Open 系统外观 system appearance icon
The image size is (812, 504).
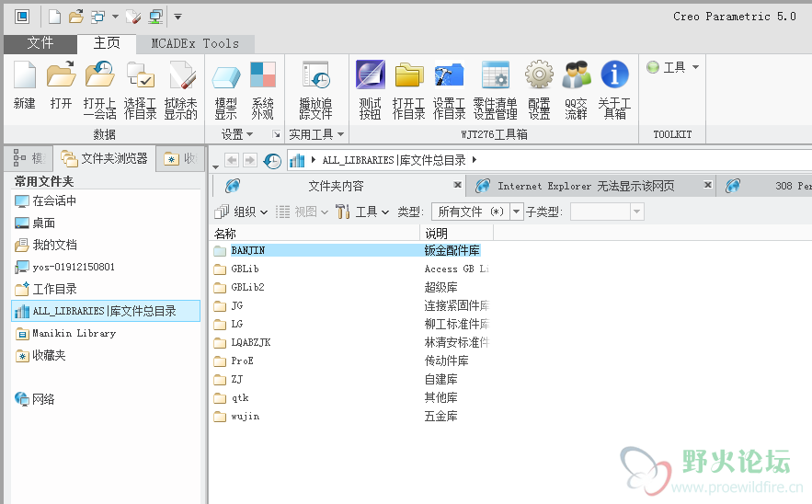263,75
